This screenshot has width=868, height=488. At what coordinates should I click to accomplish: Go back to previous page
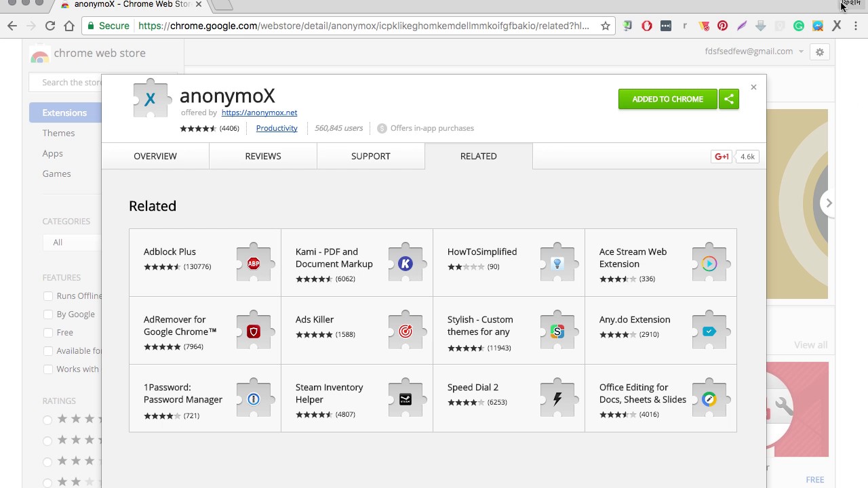pyautogui.click(x=12, y=26)
